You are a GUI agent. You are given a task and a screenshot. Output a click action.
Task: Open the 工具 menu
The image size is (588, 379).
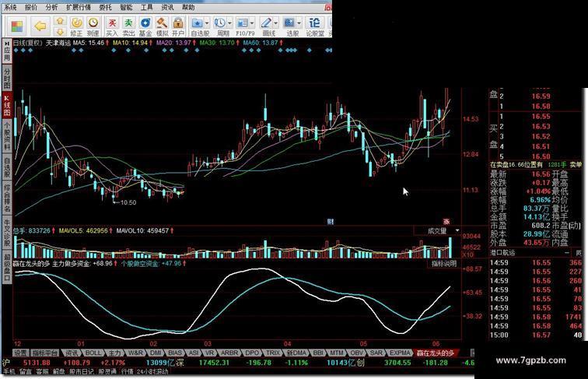(147, 7)
